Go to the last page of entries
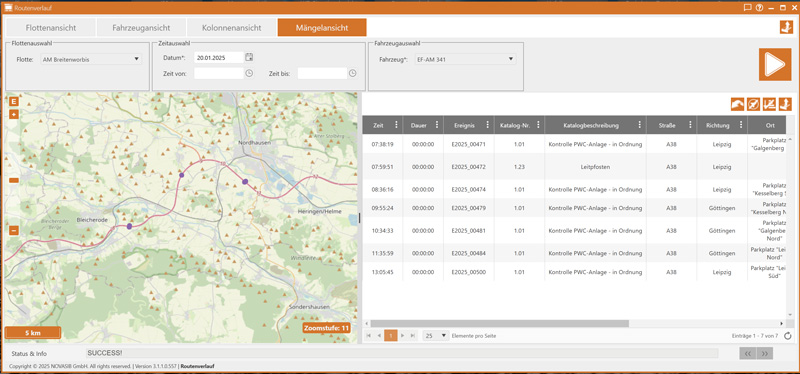Image resolution: width=800 pixels, height=374 pixels. tap(413, 336)
